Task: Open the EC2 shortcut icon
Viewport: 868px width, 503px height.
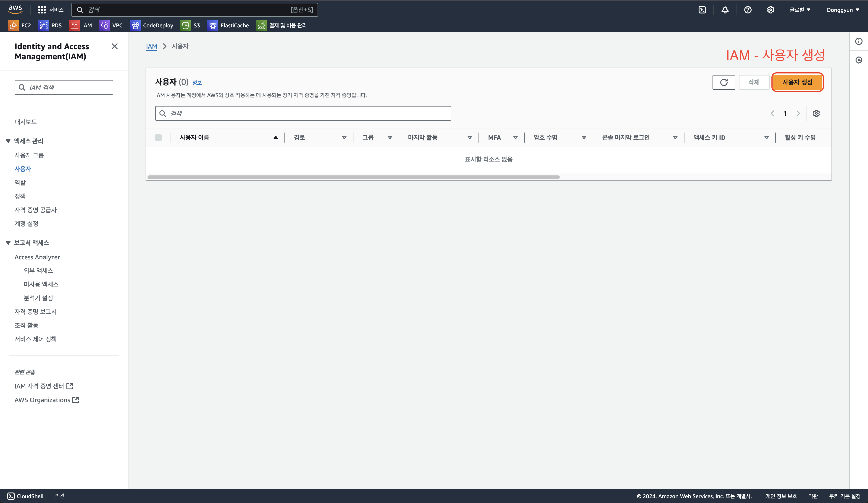Action: (x=14, y=25)
